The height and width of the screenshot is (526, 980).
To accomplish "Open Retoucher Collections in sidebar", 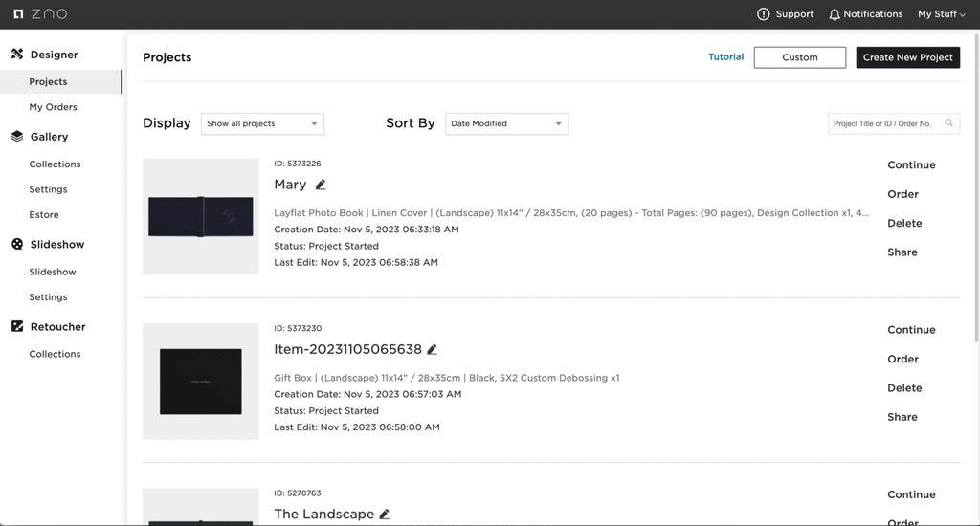I will (x=55, y=354).
